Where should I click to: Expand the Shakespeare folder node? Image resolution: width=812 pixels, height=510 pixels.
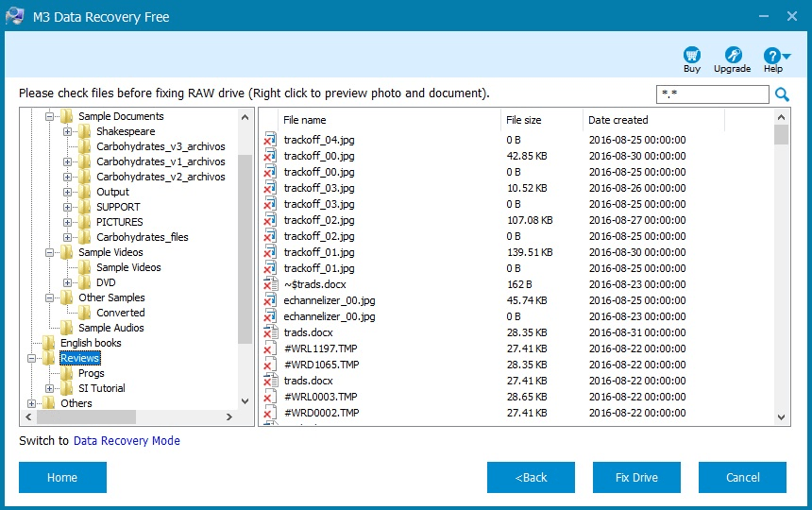coord(67,131)
